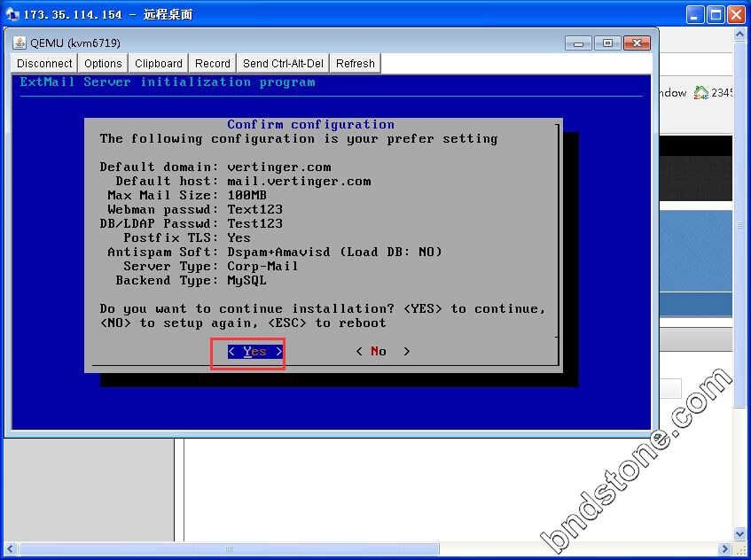Click the remote desktop icon in title bar
Screen dimensions: 751x560
tap(12, 14)
